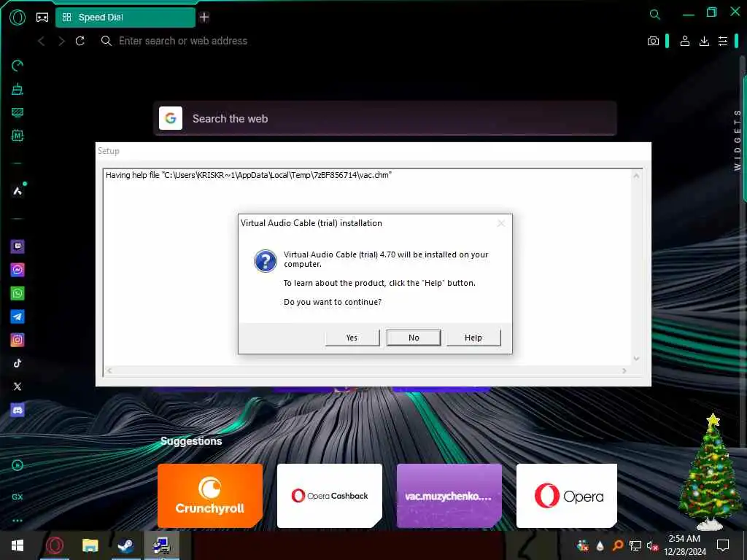Click Setup log scroll right arrow
The width and height of the screenshot is (747, 560).
pyautogui.click(x=624, y=370)
